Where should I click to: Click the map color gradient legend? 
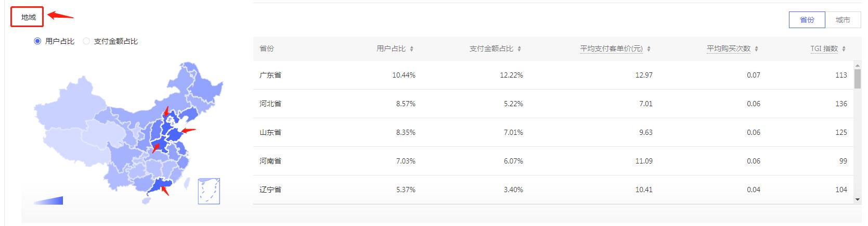pyautogui.click(x=48, y=200)
